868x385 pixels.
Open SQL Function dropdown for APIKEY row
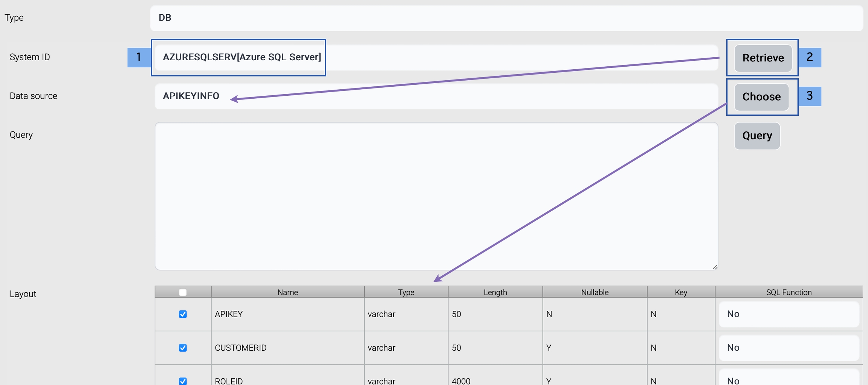(789, 314)
